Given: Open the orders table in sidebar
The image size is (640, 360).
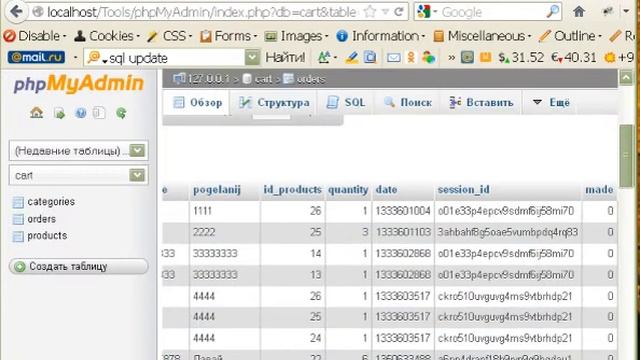Looking at the screenshot, I should pyautogui.click(x=42, y=219).
